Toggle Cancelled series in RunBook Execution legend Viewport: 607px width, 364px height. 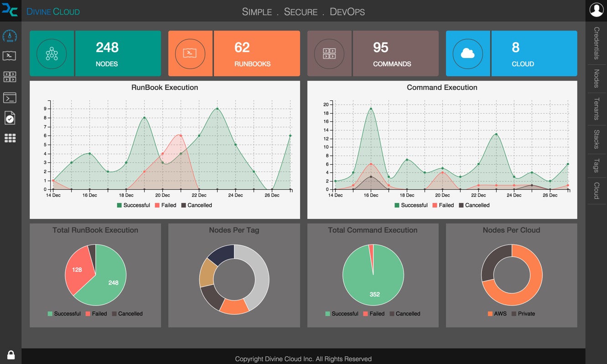pos(197,205)
